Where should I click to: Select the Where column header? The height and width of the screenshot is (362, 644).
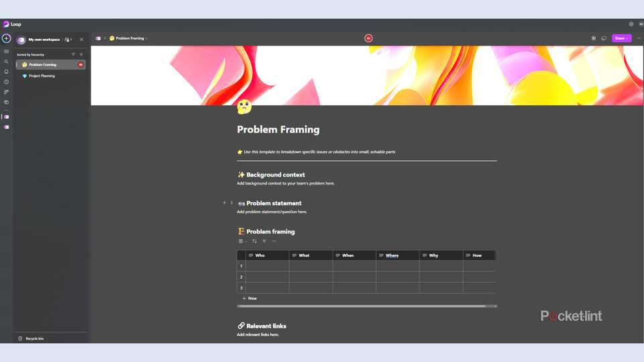398,255
